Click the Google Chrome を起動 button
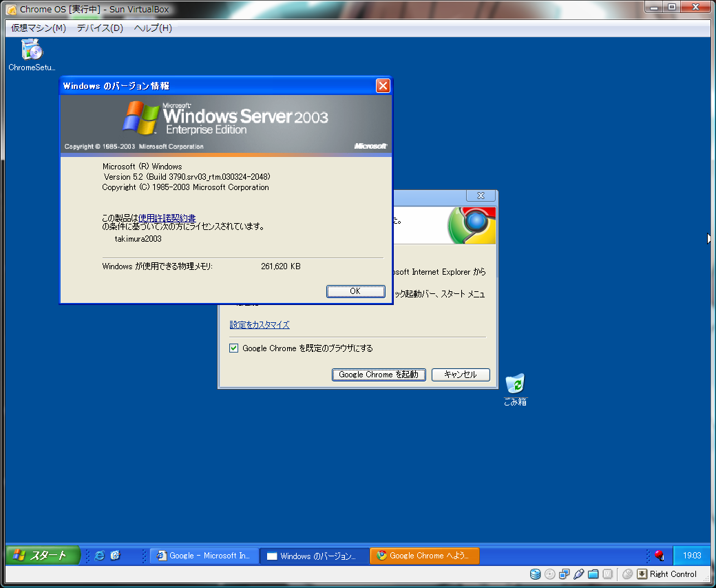Viewport: 716px width, 588px height. tap(379, 375)
